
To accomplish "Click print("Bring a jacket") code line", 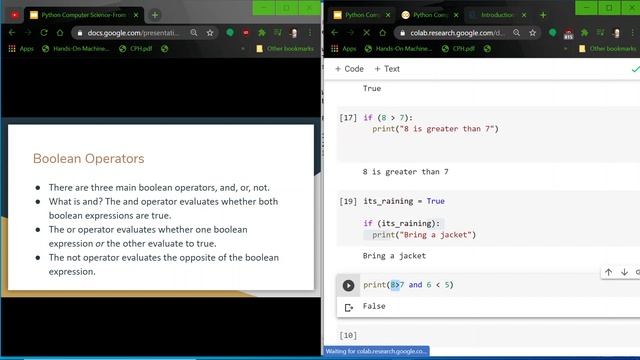I will tap(424, 235).
